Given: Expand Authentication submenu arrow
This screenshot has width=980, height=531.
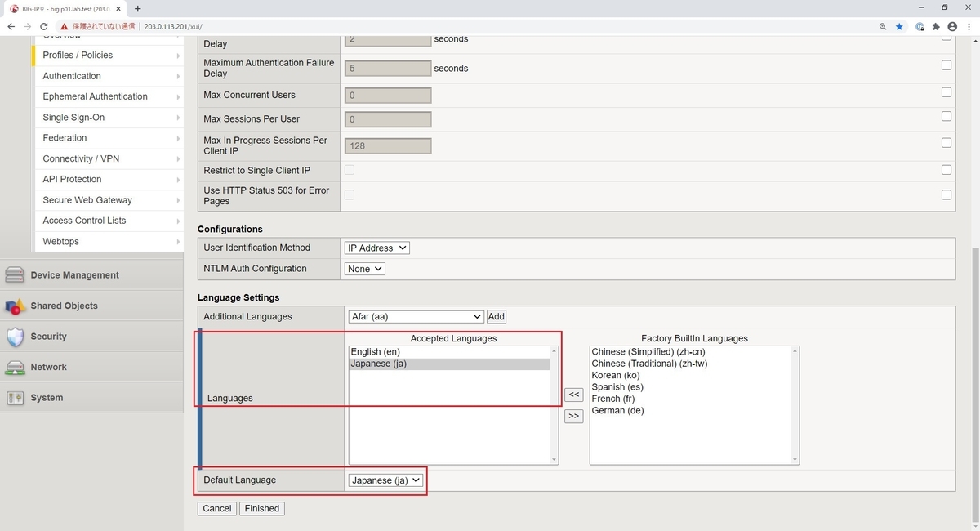Looking at the screenshot, I should [x=178, y=76].
